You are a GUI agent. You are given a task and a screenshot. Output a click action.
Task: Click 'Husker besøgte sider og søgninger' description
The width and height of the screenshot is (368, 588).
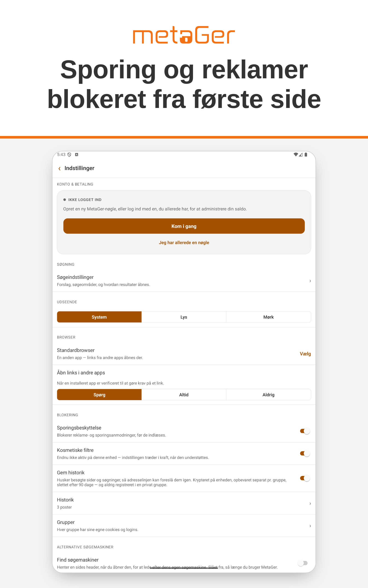(x=172, y=482)
